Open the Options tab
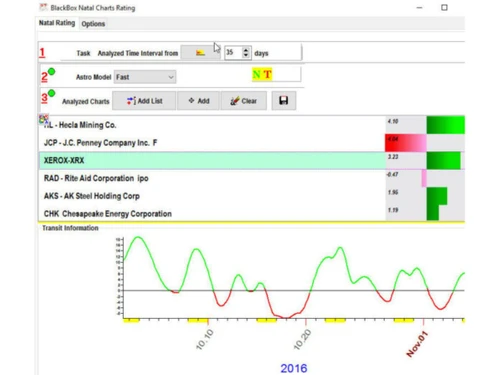Viewport: 500px width, 375px height. (x=93, y=24)
